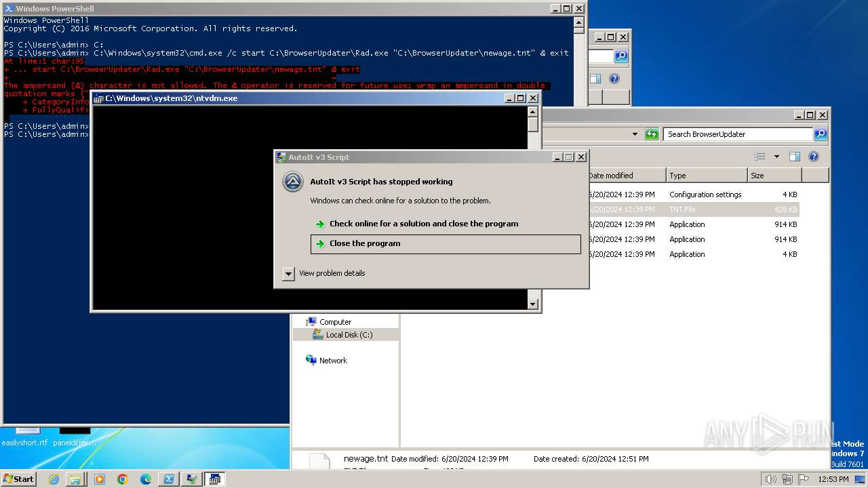The width and height of the screenshot is (868, 488).
Task: Open Google Chrome from the taskbar
Action: coord(123,479)
